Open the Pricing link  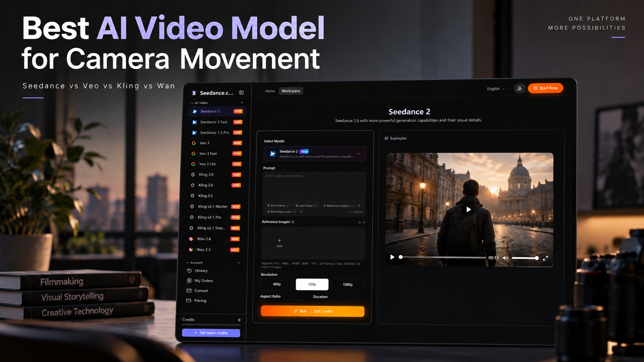click(200, 300)
